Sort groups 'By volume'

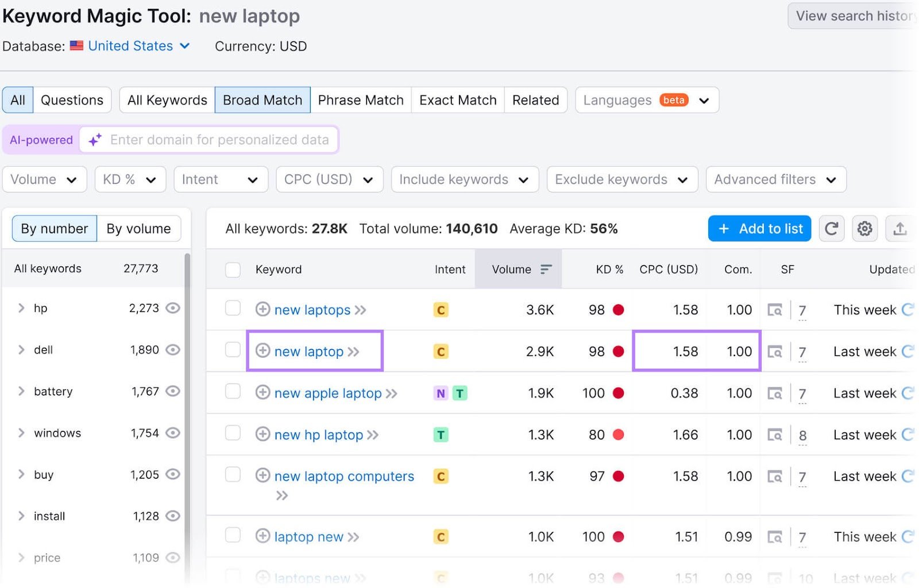[138, 229]
